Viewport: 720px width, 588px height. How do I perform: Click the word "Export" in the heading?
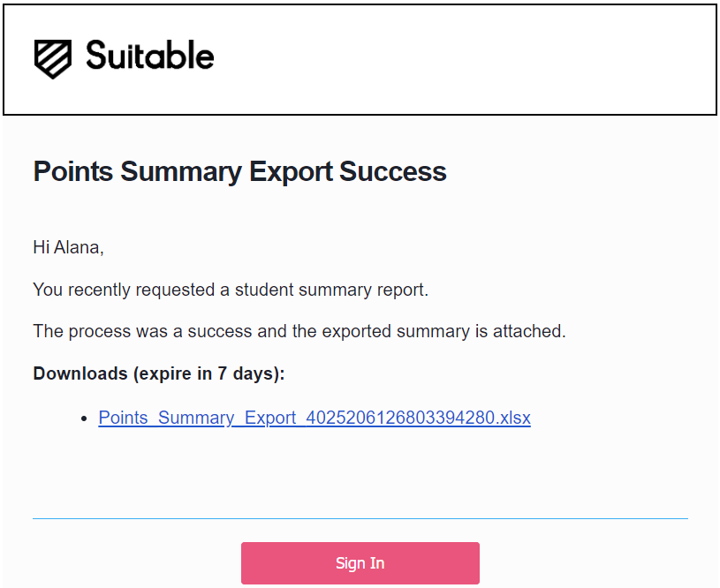291,172
